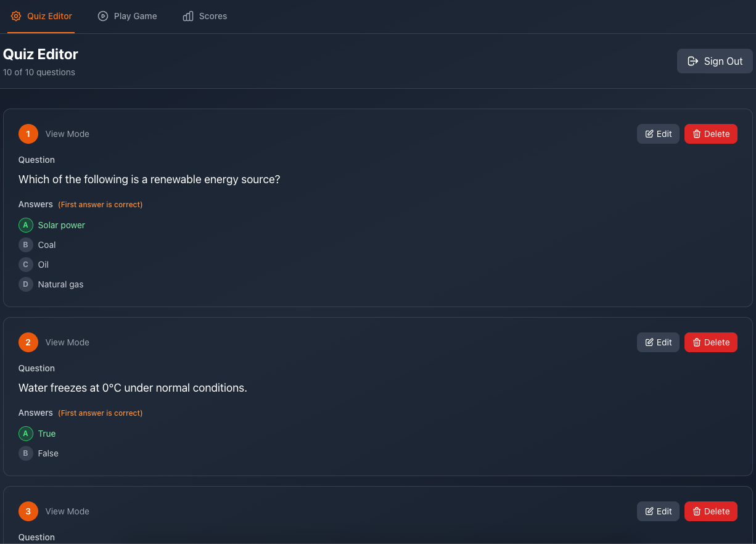Edit question 3 using its Edit button
Viewport: 756px width, 544px height.
pyautogui.click(x=658, y=511)
